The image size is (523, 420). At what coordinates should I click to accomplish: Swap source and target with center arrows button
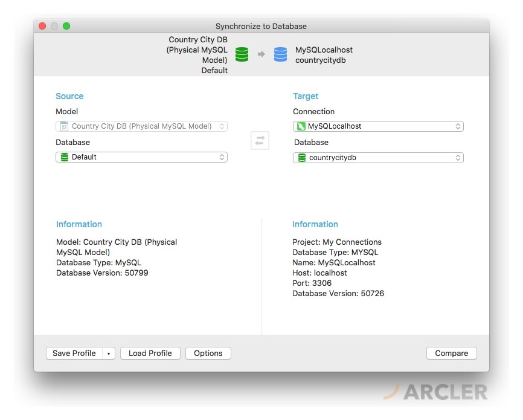point(260,140)
